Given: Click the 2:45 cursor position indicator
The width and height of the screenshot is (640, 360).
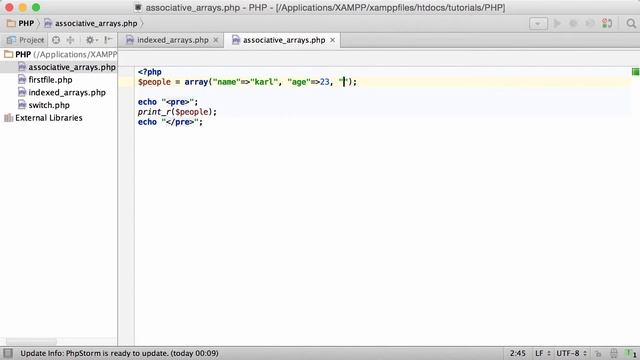Looking at the screenshot, I should pos(518,353).
